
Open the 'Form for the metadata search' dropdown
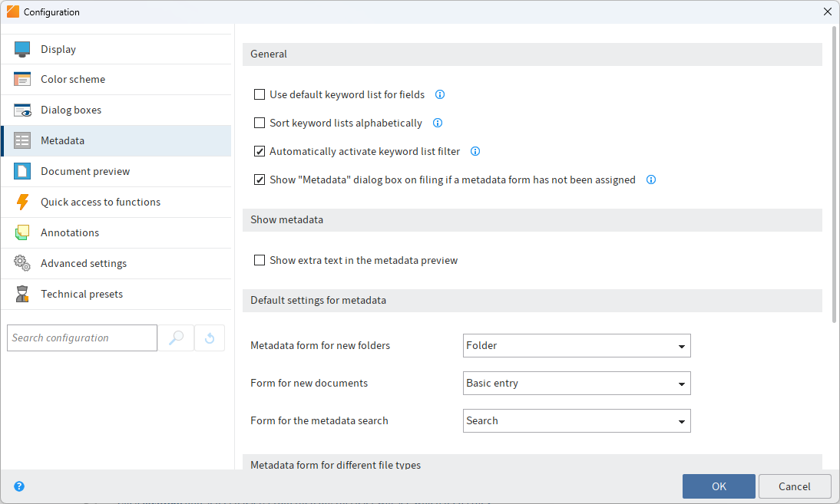(680, 420)
